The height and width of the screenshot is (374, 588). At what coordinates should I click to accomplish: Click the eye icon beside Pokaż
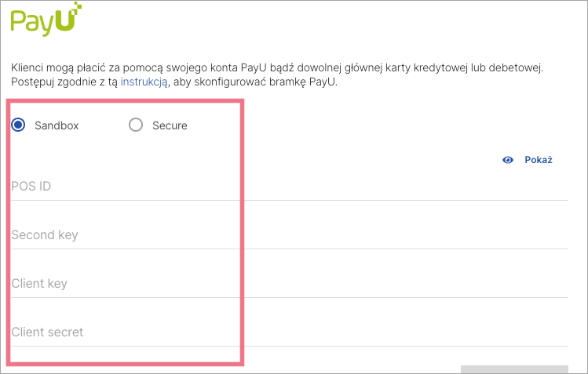coord(508,160)
